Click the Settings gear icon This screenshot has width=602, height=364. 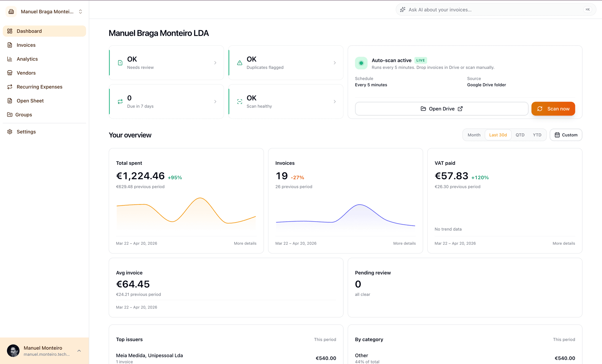coord(10,132)
